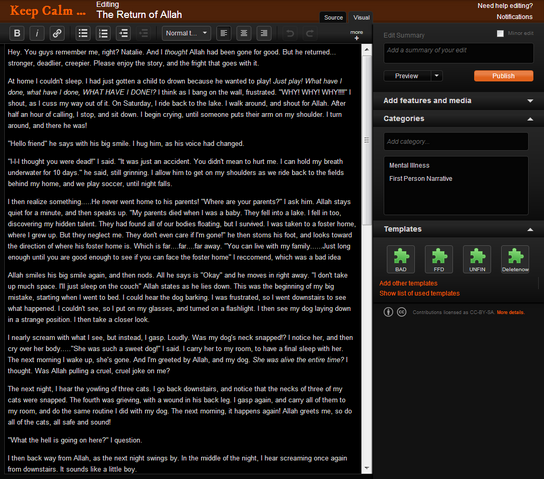Toggle bold formatting in toolbar

click(x=17, y=34)
